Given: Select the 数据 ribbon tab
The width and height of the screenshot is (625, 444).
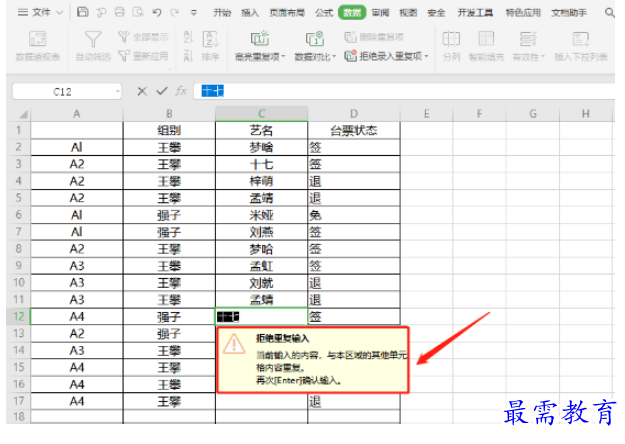Looking at the screenshot, I should (x=352, y=13).
